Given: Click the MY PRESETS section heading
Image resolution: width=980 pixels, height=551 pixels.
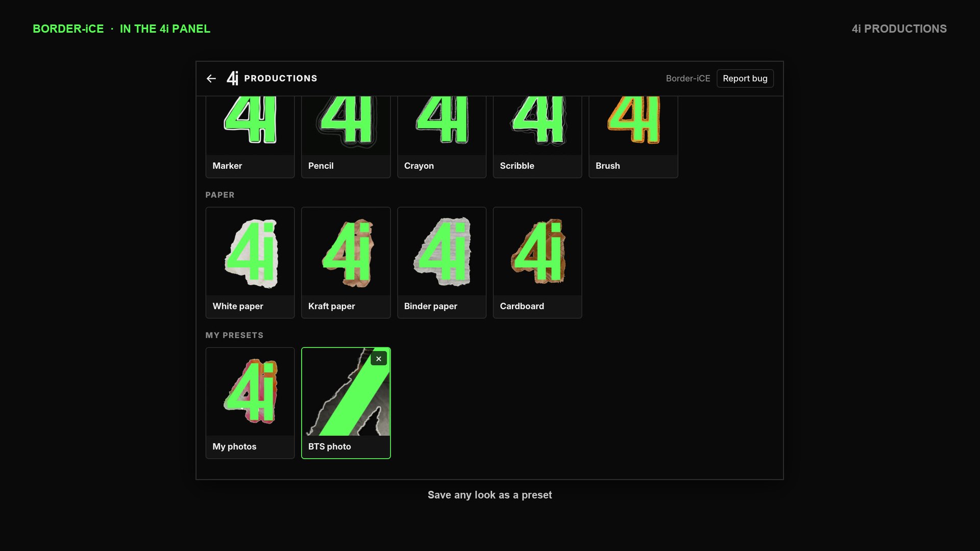Looking at the screenshot, I should pyautogui.click(x=234, y=335).
